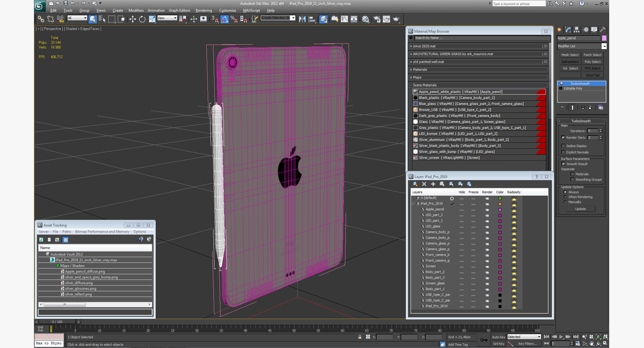Image resolution: width=644 pixels, height=348 pixels.
Task: Click the Auto Key button
Action: coord(499,337)
